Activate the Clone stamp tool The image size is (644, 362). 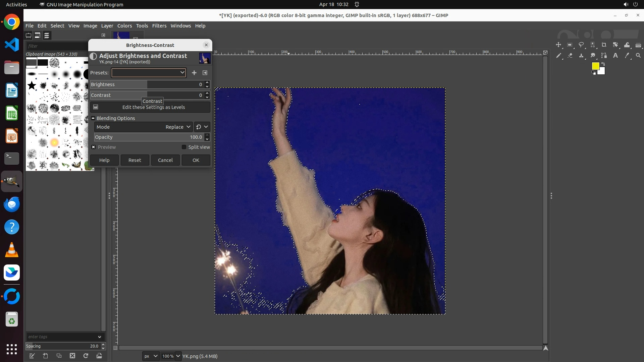coord(581,56)
